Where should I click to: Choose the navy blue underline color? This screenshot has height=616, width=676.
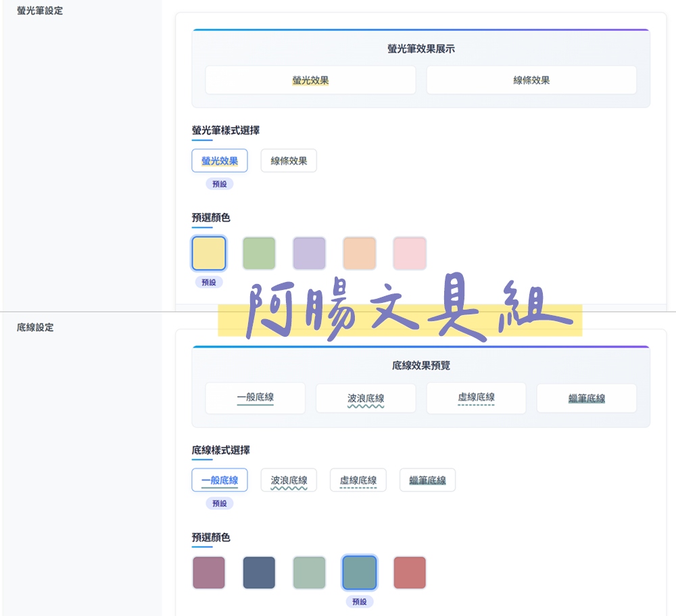coord(259,572)
